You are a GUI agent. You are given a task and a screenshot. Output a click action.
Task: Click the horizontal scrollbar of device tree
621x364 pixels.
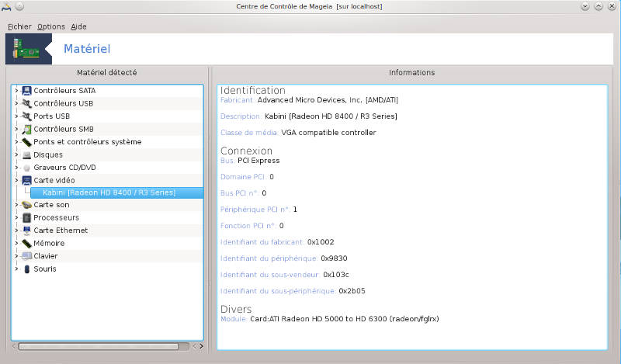coord(99,347)
